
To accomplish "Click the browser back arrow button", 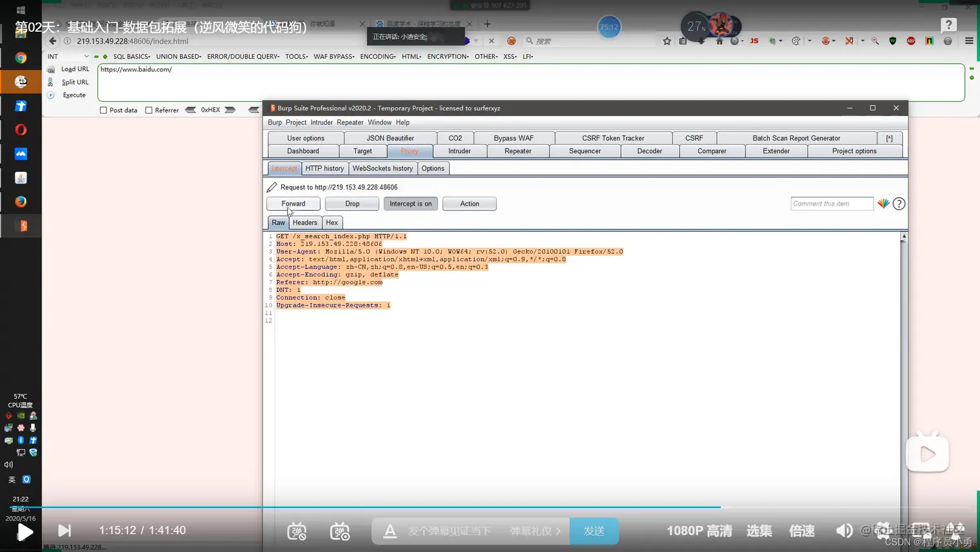I will tap(52, 41).
